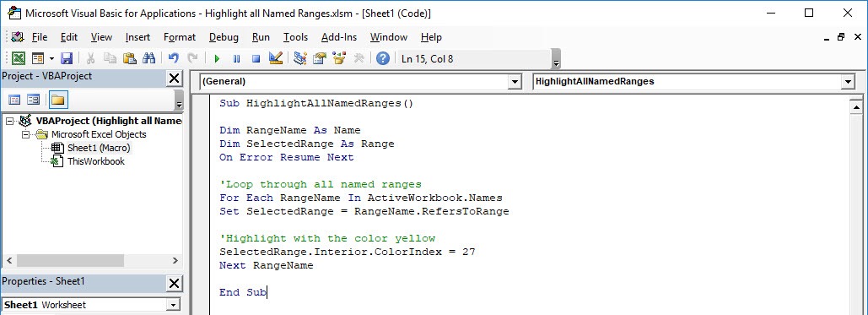868x315 pixels.
Task: Click the 'Dim RangeName As Name' code line
Action: point(289,130)
